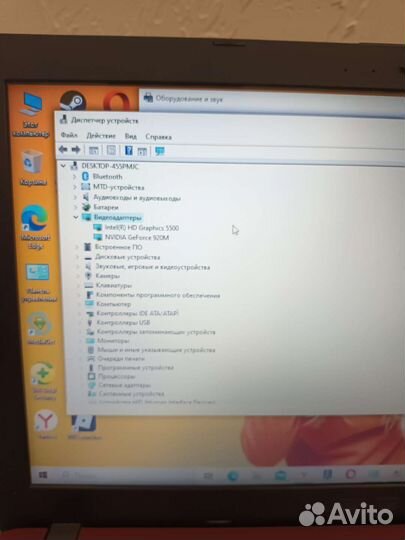405x540 pixels.
Task: Expand the Дисковые устройства category arrow
Action: 78,257
